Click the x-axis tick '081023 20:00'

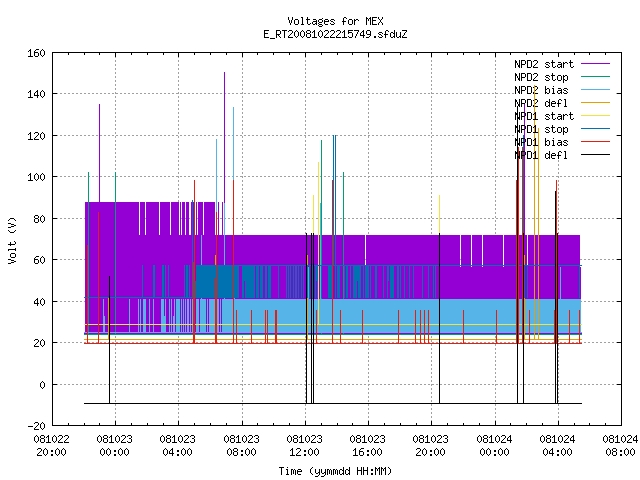coord(431,446)
